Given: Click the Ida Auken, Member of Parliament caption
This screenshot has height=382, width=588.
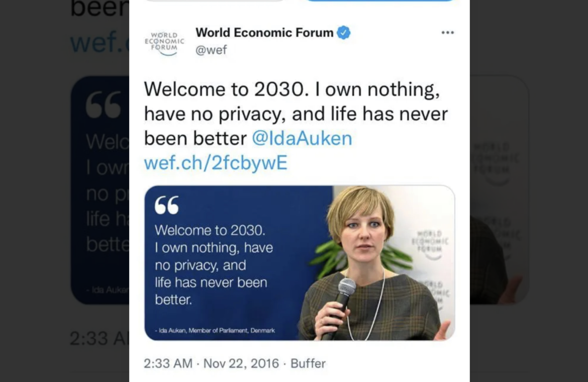Looking at the screenshot, I should pyautogui.click(x=216, y=330).
